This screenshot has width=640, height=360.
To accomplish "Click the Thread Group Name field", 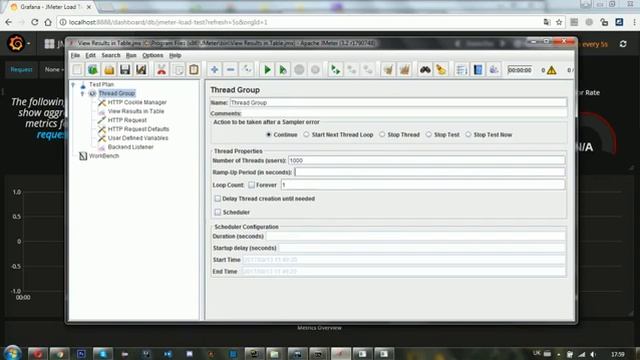I will click(398, 102).
